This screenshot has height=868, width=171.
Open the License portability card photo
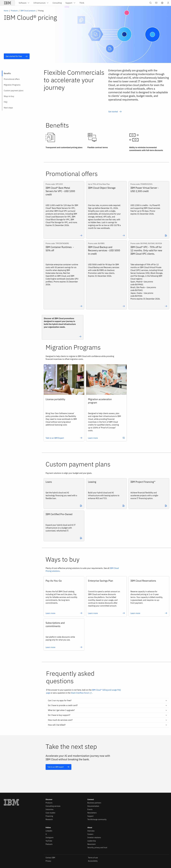pyautogui.click(x=64, y=379)
